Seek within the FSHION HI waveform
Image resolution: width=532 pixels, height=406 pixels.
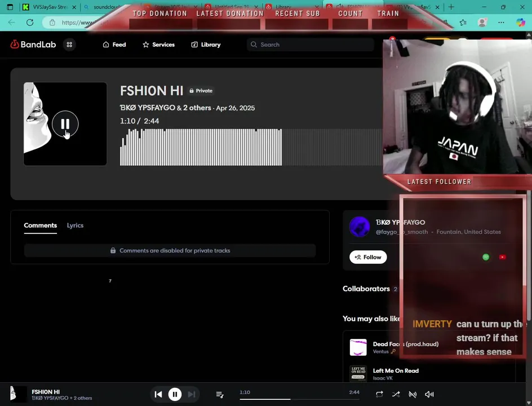(251, 147)
